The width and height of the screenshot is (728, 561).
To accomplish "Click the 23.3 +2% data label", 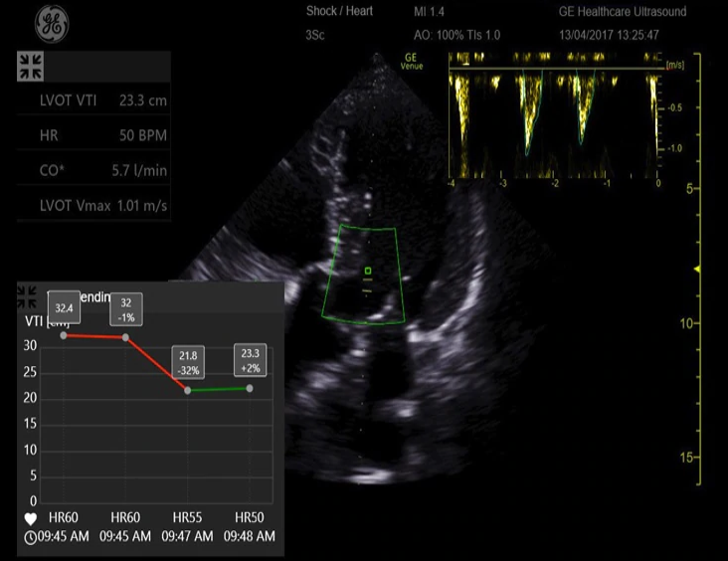I will tap(251, 360).
